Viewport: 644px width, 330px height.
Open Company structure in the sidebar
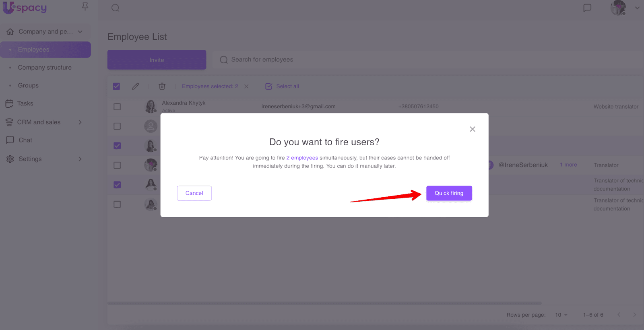tap(45, 68)
